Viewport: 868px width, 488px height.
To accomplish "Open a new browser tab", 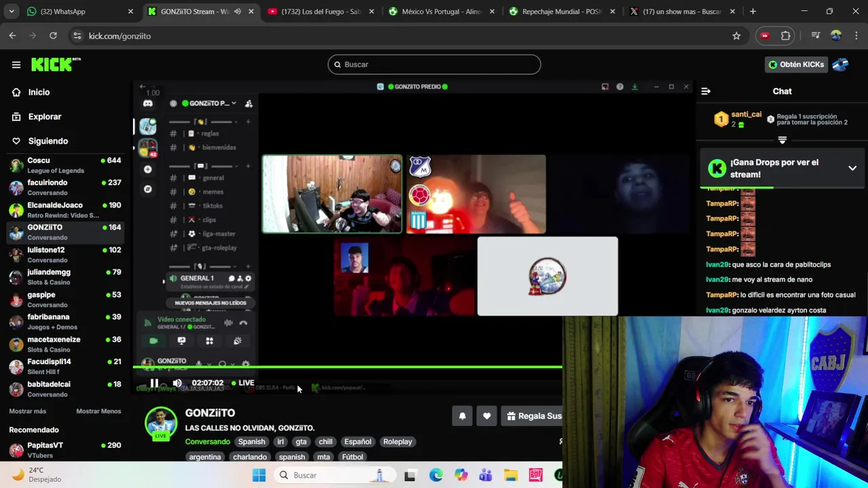I will pos(753,12).
